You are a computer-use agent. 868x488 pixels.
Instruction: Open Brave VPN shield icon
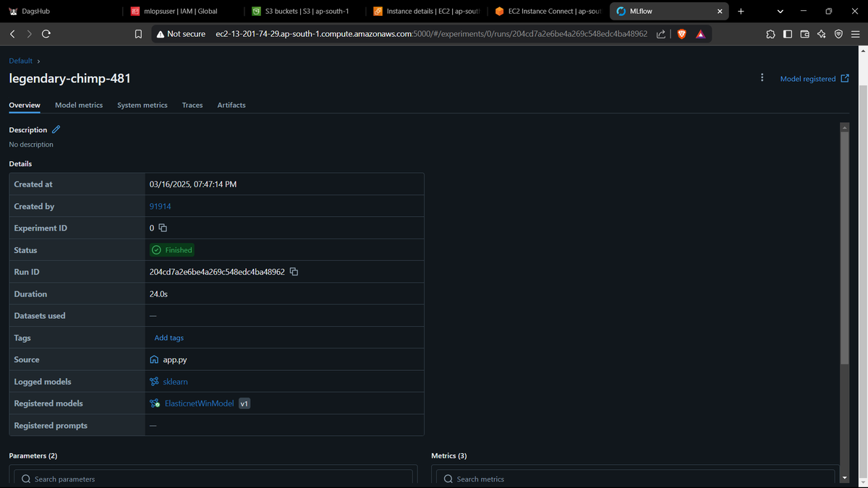838,34
